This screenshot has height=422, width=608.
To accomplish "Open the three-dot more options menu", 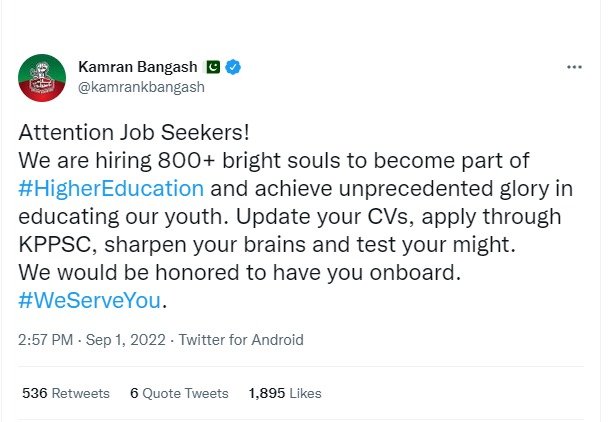I will (x=574, y=67).
